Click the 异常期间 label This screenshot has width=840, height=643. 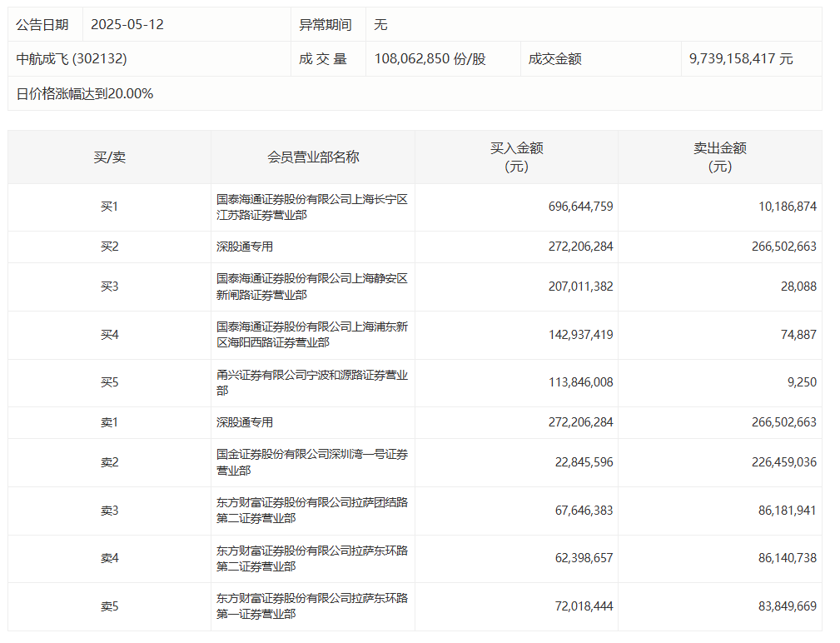(x=326, y=25)
